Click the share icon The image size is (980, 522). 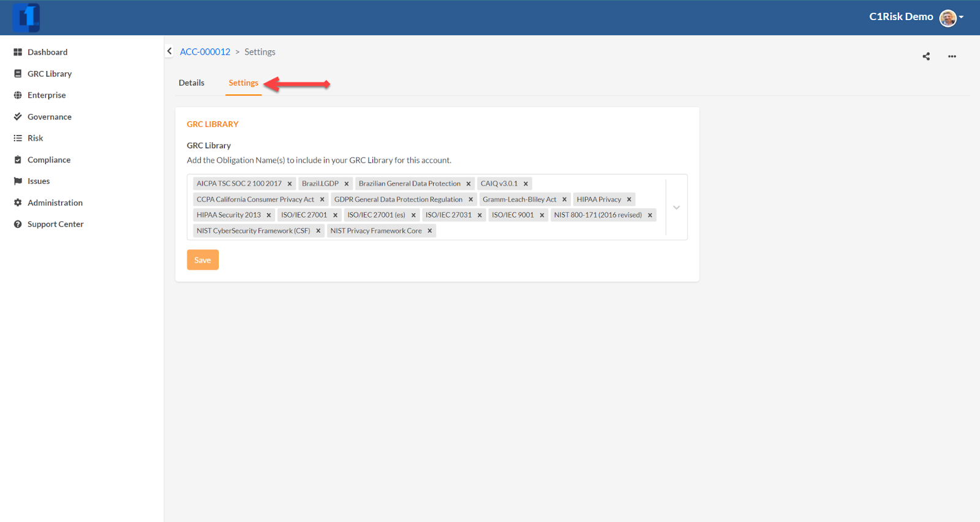pyautogui.click(x=926, y=56)
